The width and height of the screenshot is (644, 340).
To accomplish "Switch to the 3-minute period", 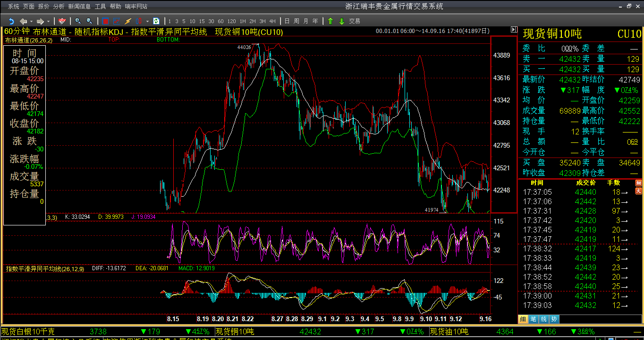I will 177,21.
